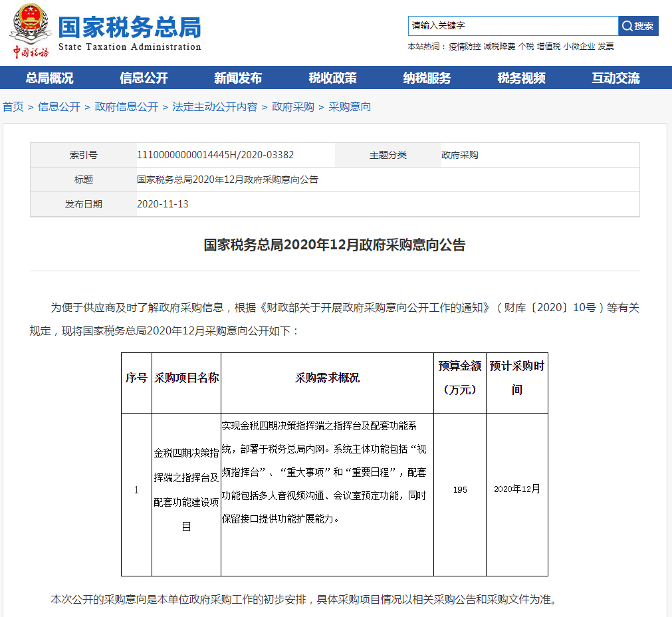Click 信息公开 in the breadcrumb
Viewport: 672px width, 617px height.
click(59, 107)
